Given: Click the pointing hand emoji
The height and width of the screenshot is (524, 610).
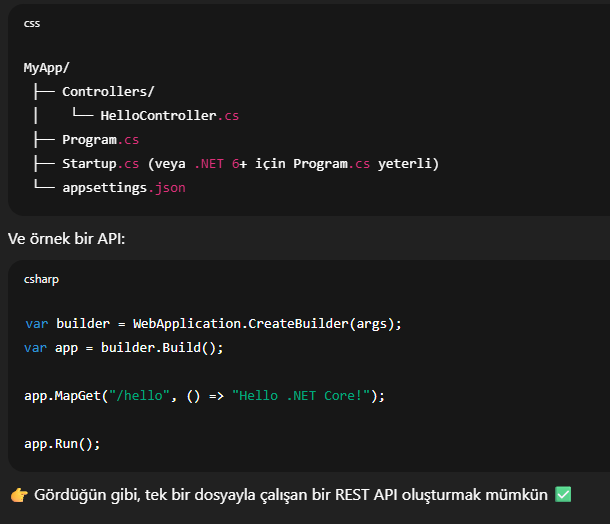Looking at the screenshot, I should (x=19, y=495).
